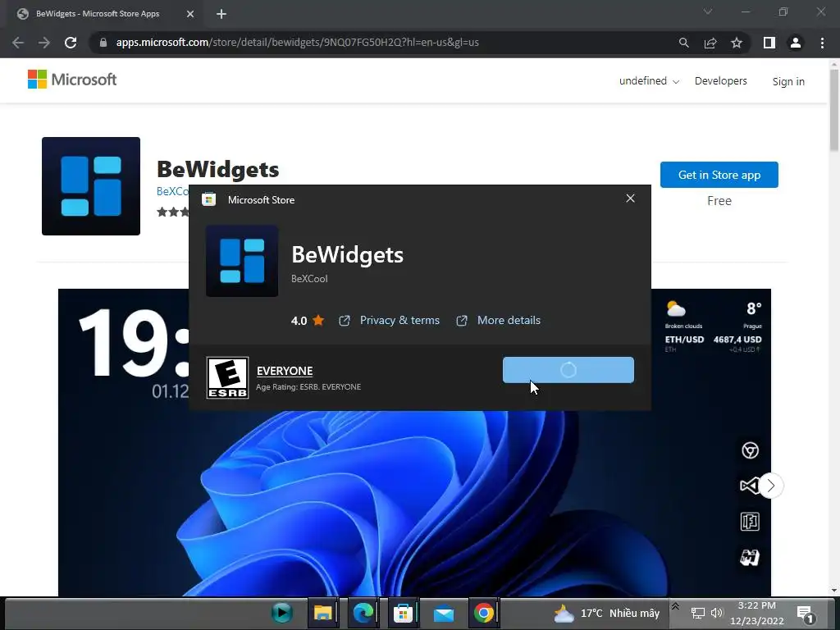
Task: Click BeXCool publisher name in popup
Action: point(309,279)
